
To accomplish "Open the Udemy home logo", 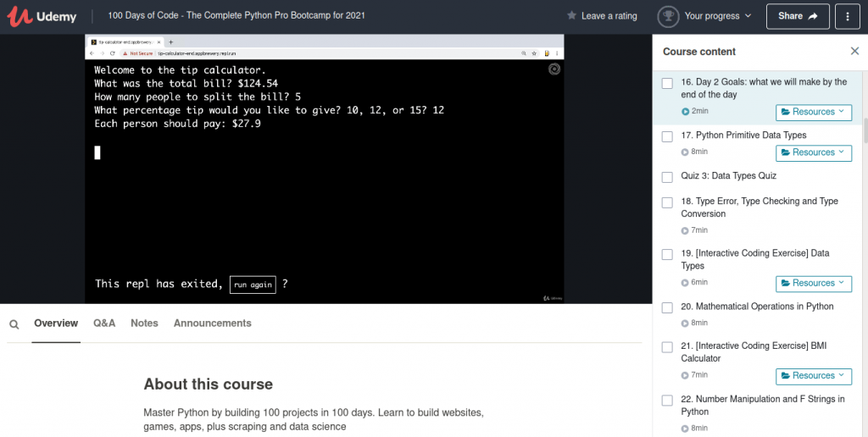I will pyautogui.click(x=42, y=17).
